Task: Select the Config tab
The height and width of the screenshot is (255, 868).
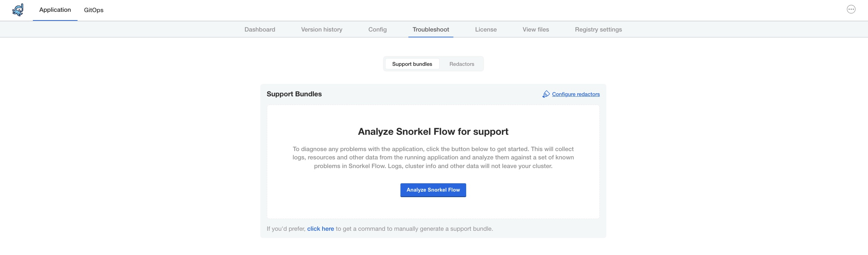Action: pyautogui.click(x=378, y=29)
